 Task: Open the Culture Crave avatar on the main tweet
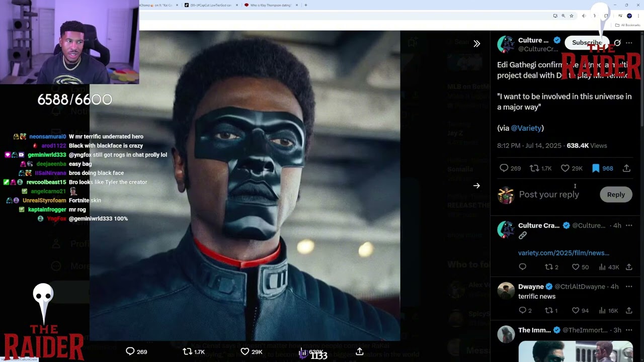coord(506,44)
